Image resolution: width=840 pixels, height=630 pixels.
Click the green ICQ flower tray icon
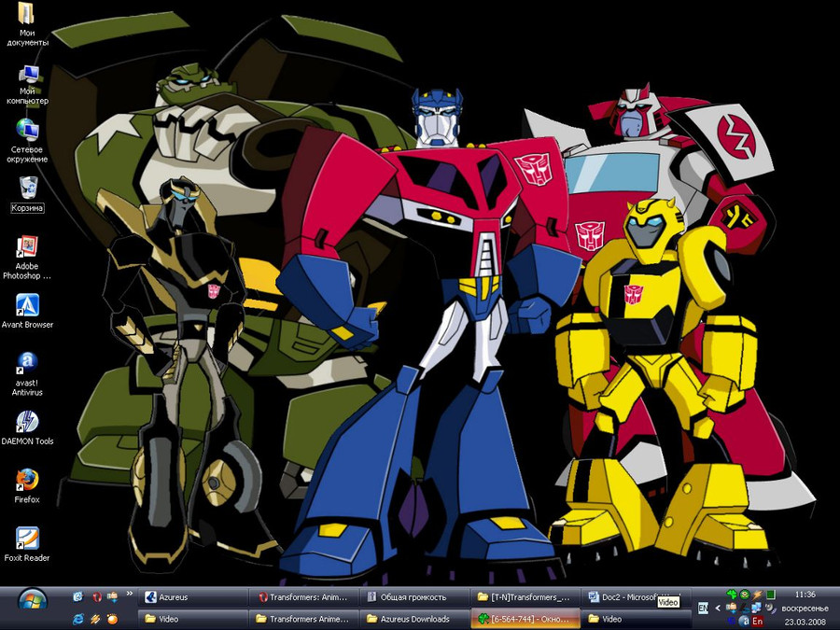click(x=732, y=595)
